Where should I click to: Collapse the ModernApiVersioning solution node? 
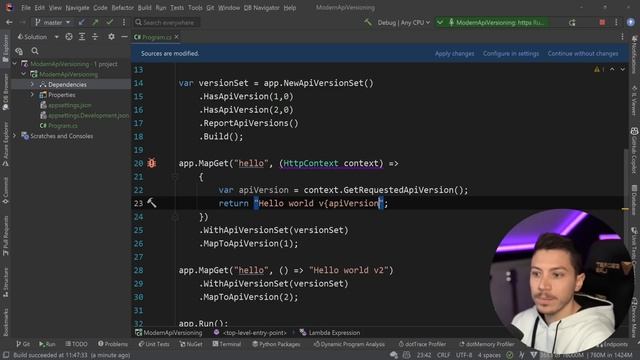coord(15,64)
